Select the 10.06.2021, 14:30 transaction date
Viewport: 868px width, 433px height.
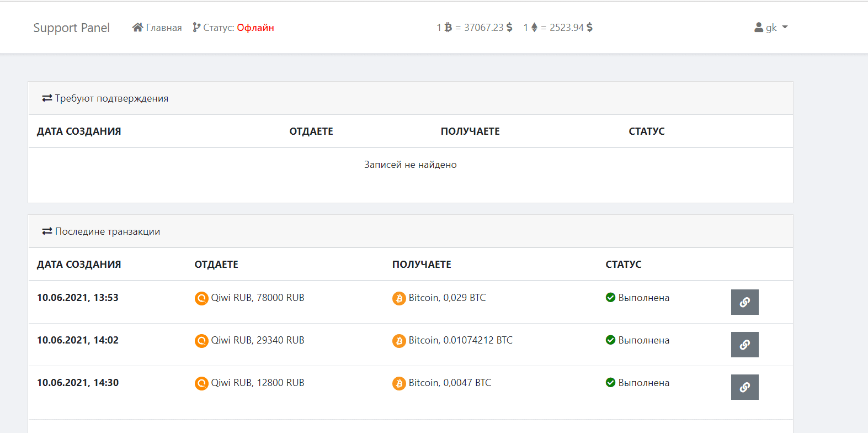coord(78,383)
